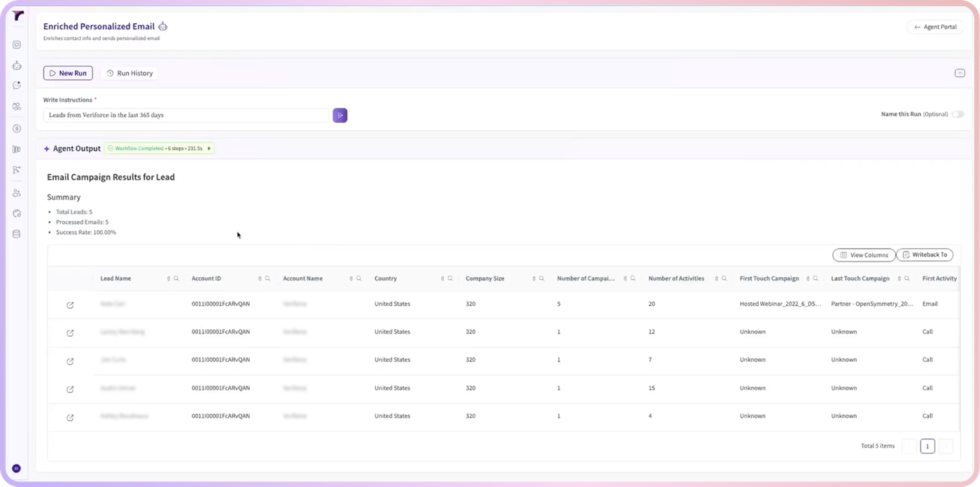Open the database icon in sidebar

click(x=17, y=234)
